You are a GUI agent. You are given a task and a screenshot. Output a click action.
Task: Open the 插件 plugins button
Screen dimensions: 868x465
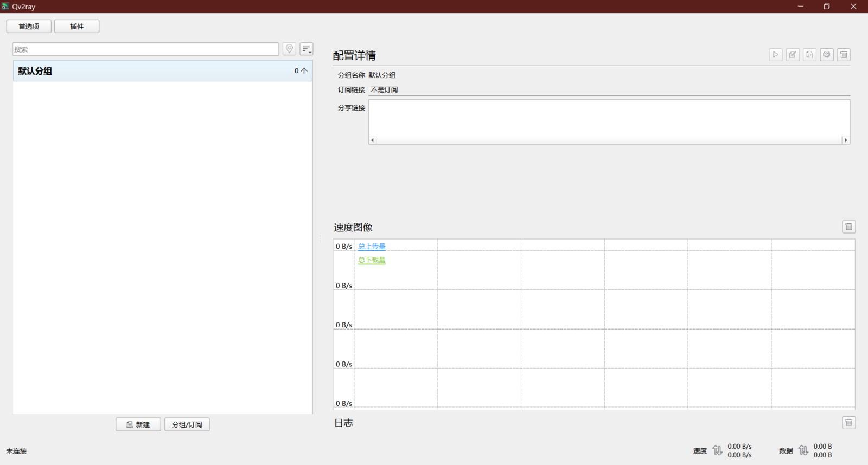(76, 26)
